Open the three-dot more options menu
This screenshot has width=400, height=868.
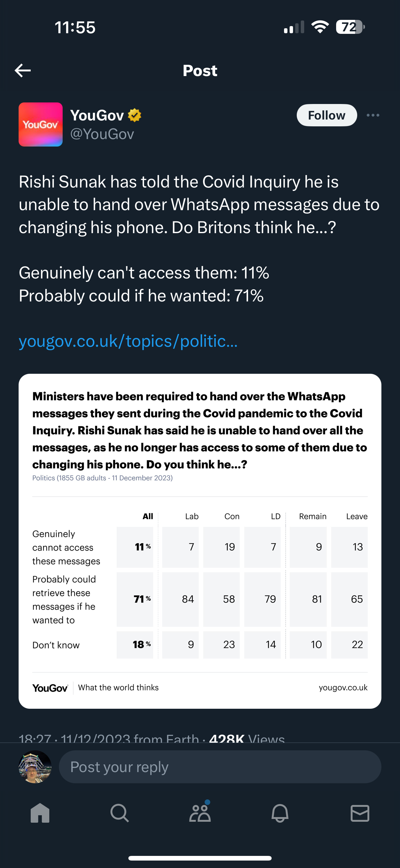point(373,115)
